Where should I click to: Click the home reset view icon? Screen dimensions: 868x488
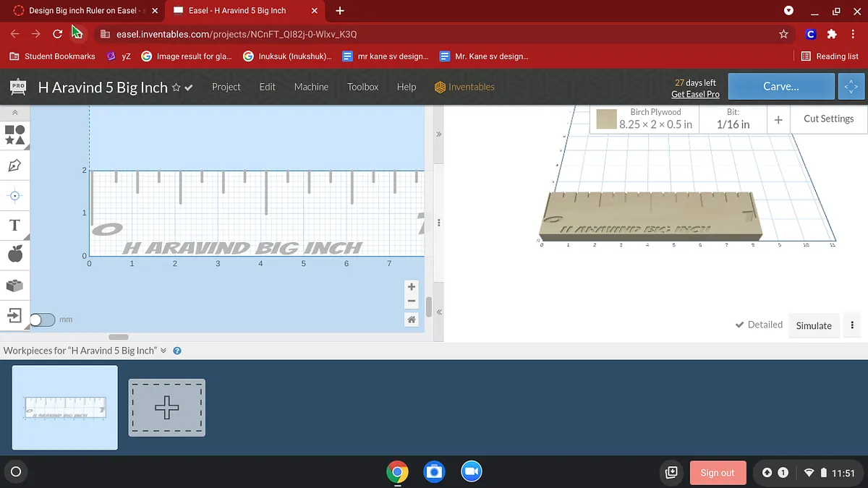click(412, 320)
